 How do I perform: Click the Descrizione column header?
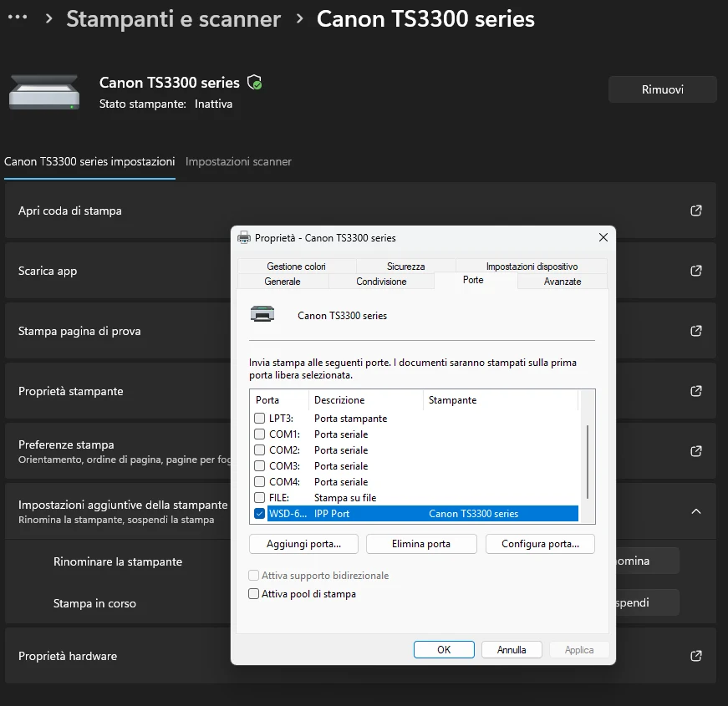pos(366,399)
